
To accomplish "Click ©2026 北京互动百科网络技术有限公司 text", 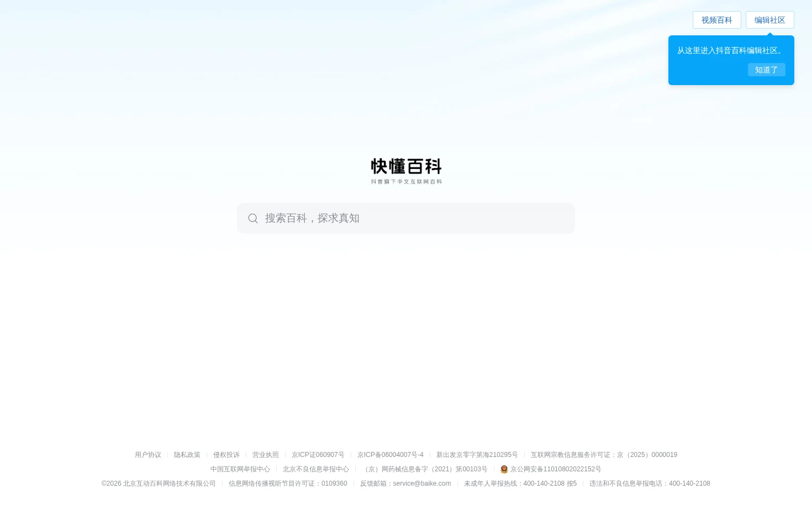I will point(159,483).
